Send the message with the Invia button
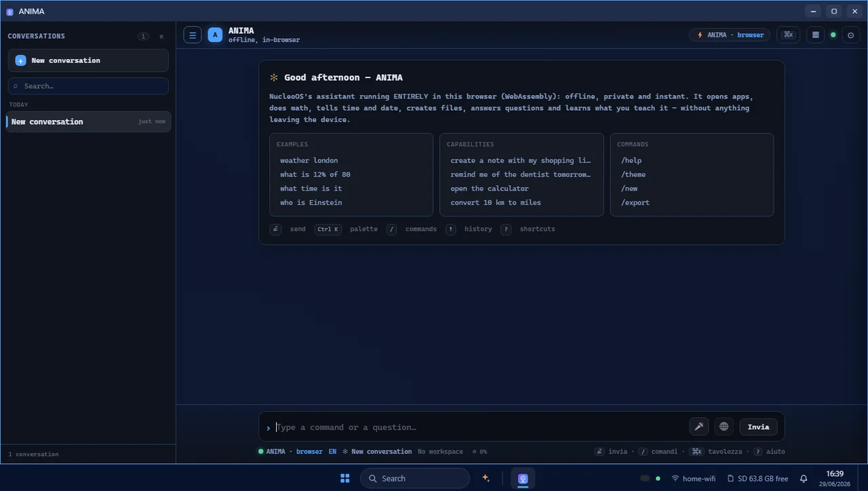868x491 pixels. click(758, 427)
